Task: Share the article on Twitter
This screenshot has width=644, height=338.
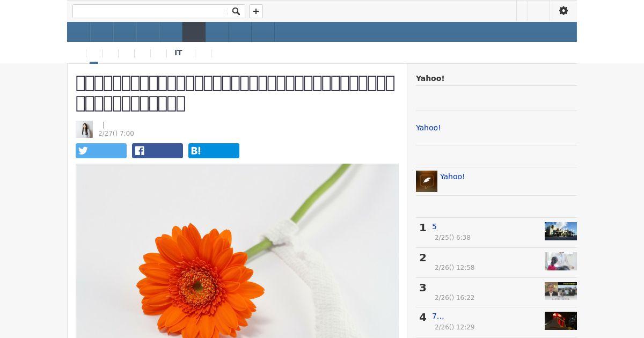Action: pos(101,151)
